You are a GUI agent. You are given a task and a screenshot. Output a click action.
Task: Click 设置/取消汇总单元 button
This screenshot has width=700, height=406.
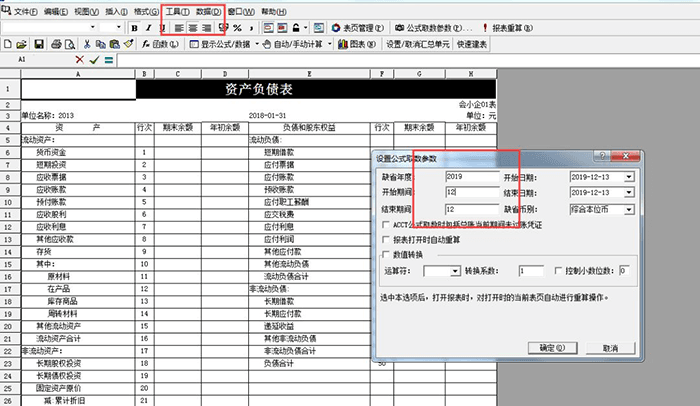(417, 44)
